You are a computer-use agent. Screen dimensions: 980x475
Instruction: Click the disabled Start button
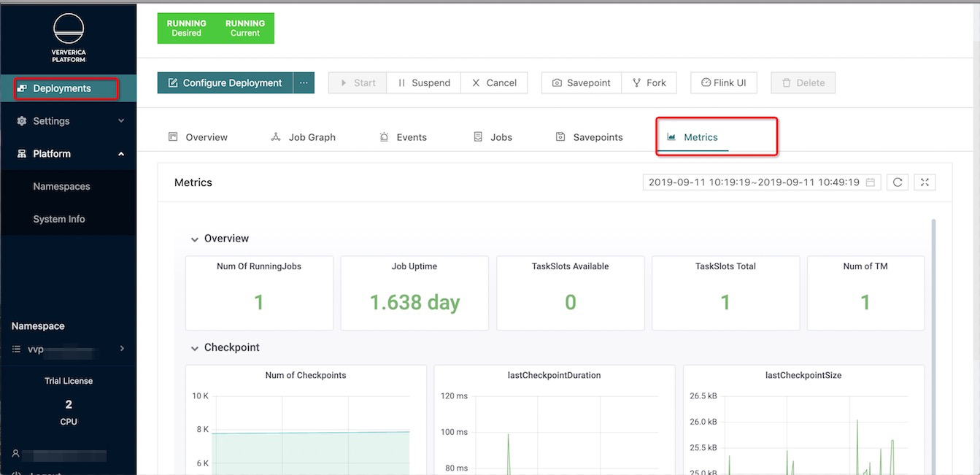[358, 82]
